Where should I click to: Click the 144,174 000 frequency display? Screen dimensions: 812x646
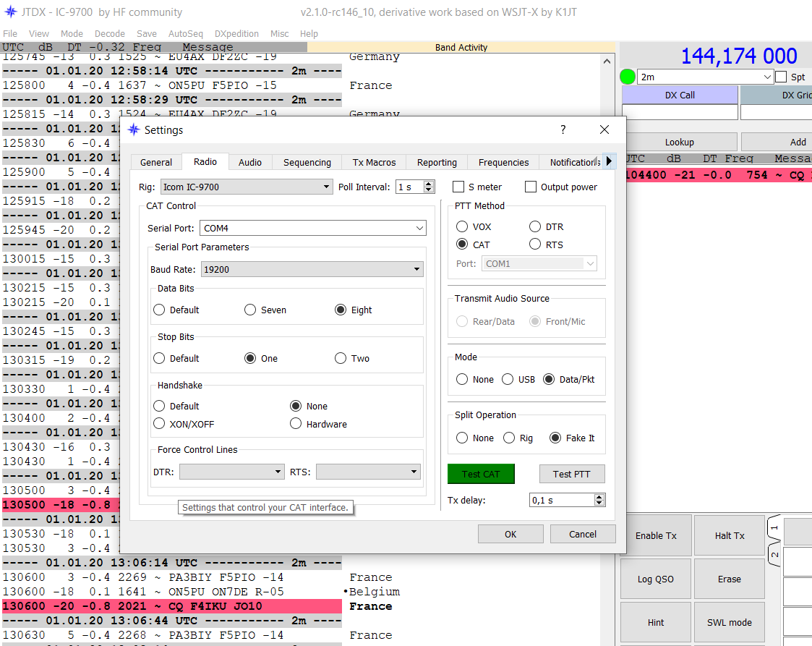click(x=739, y=56)
